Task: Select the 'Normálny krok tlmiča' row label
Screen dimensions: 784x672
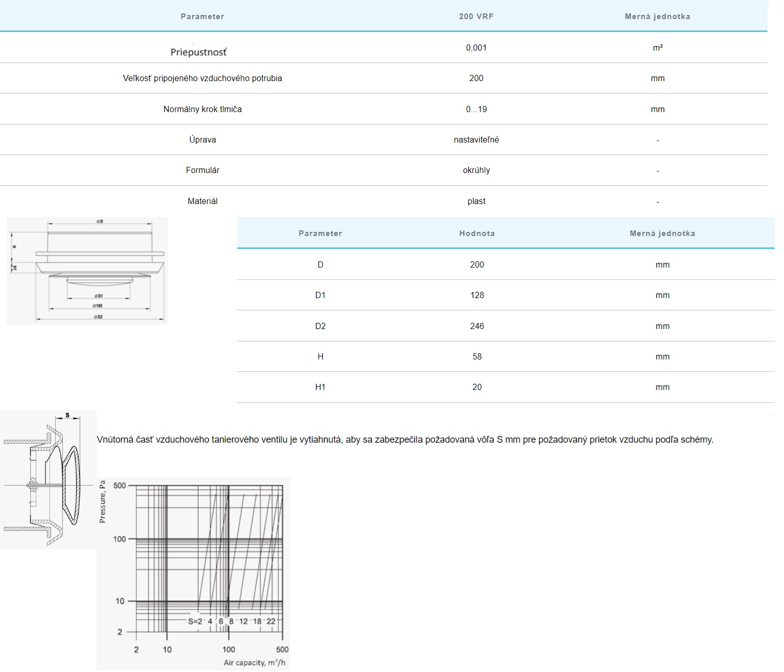Action: click(202, 109)
